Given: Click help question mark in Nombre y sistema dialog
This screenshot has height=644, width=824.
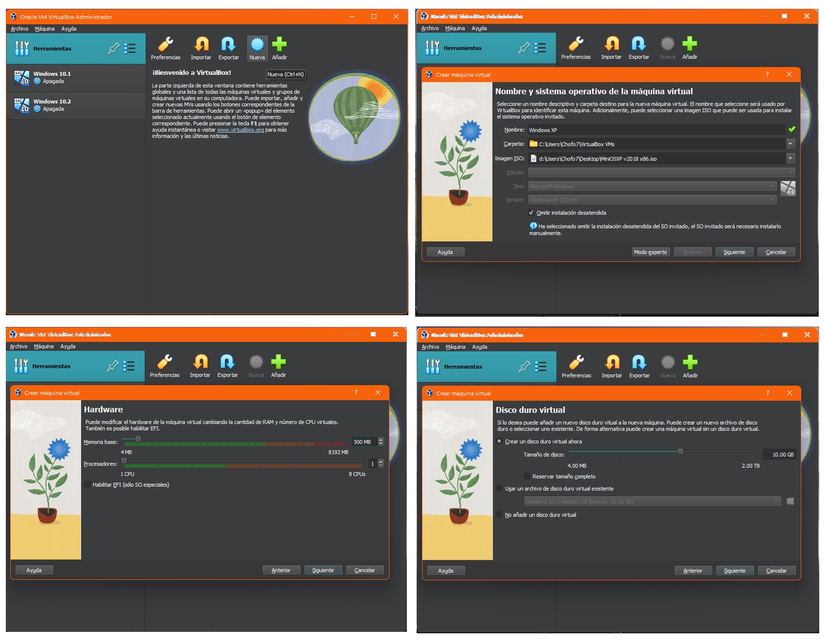Looking at the screenshot, I should pyautogui.click(x=767, y=74).
